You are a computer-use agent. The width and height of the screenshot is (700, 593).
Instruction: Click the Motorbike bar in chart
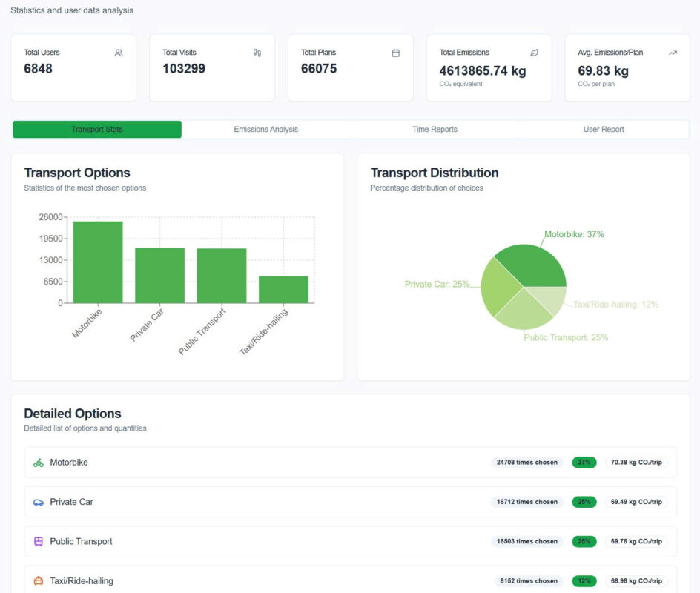tap(98, 262)
